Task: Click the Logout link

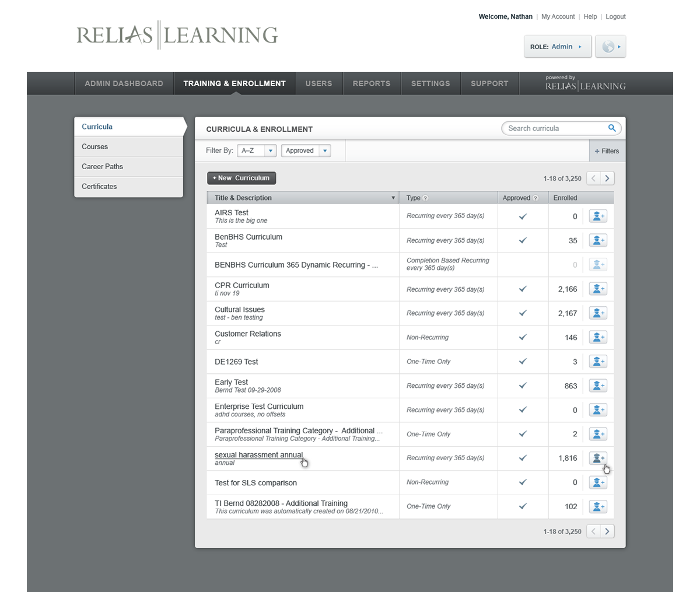Action: tap(615, 17)
